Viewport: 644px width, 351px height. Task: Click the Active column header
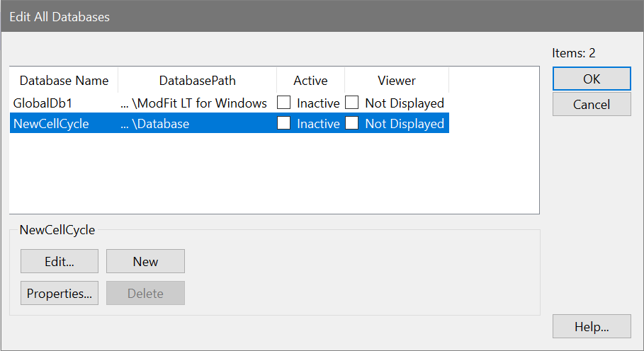310,81
